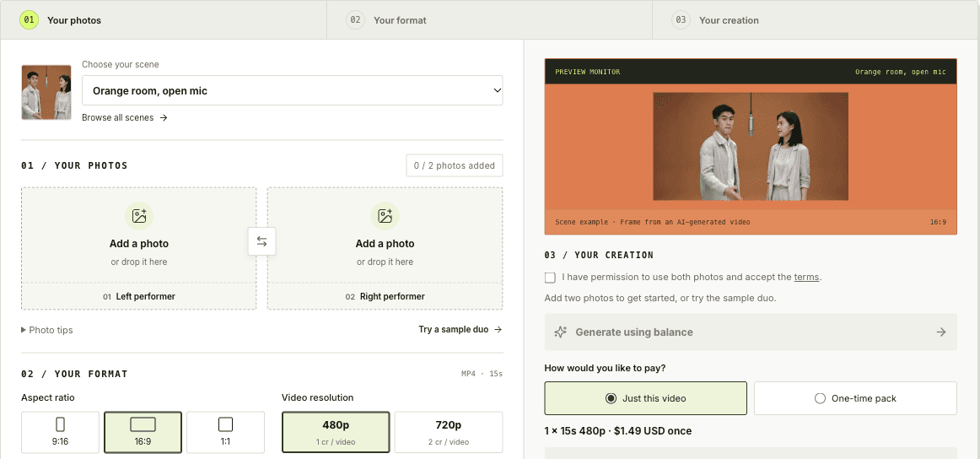980x459 pixels.
Task: Click the Left performer photo drop zone
Action: click(x=139, y=248)
